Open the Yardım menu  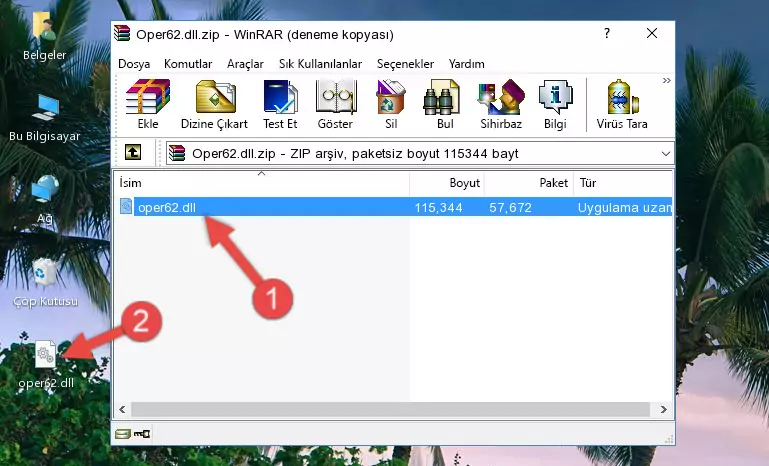tap(466, 64)
